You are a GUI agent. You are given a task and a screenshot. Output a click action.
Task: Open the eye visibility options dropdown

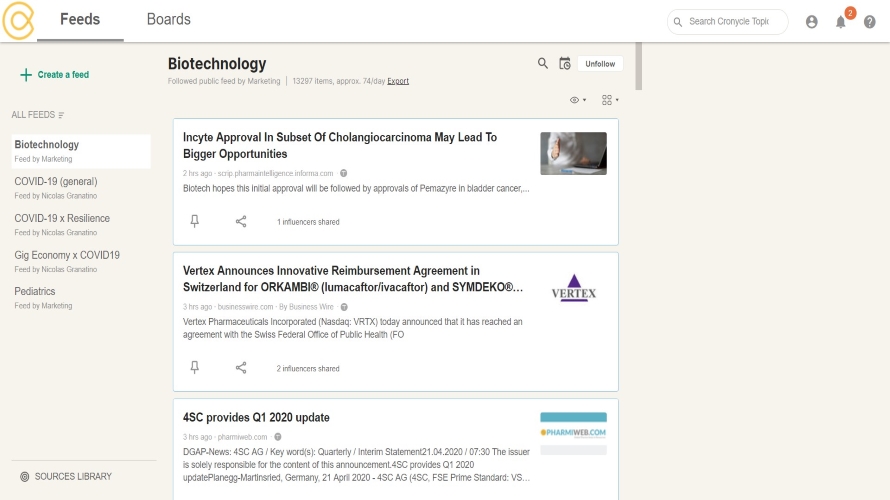[x=578, y=100]
